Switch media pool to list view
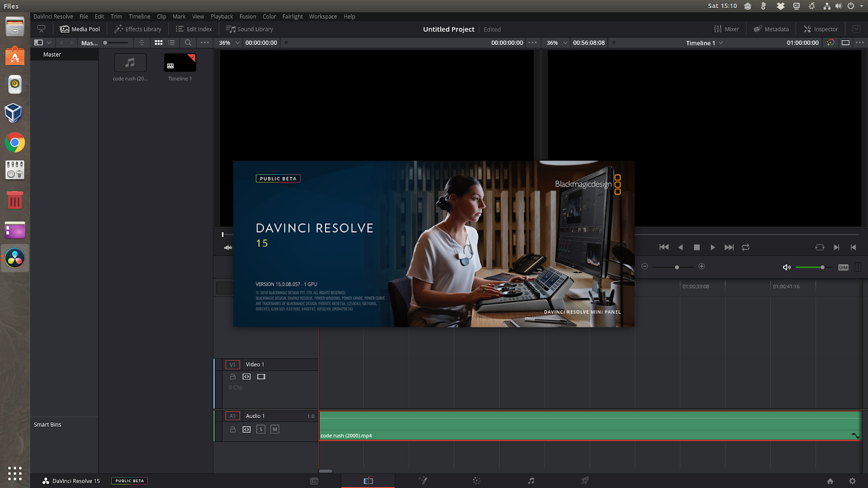 coord(171,43)
